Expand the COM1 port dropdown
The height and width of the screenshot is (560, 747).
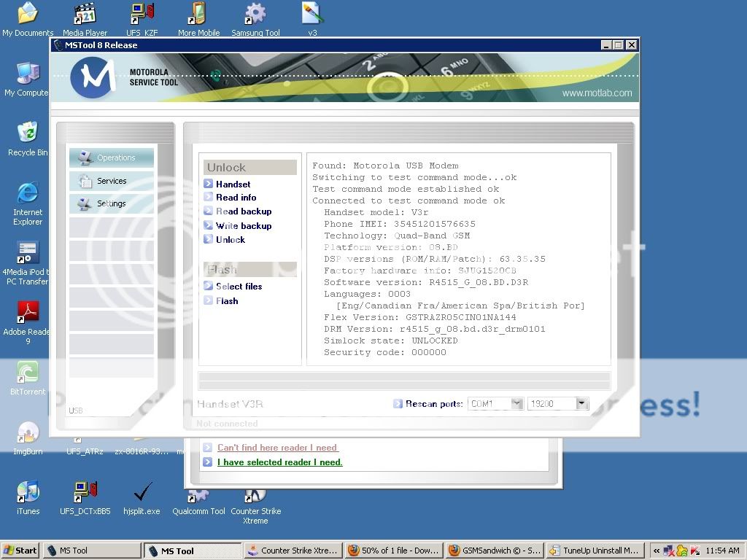pyautogui.click(x=516, y=403)
